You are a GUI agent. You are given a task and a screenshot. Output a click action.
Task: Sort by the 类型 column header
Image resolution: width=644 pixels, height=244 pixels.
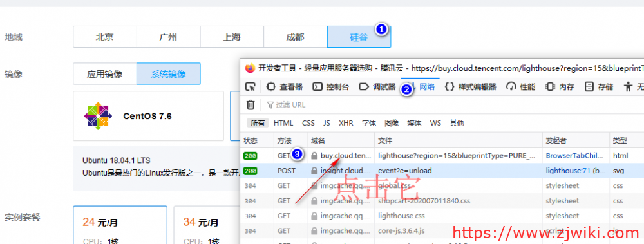tap(626, 140)
